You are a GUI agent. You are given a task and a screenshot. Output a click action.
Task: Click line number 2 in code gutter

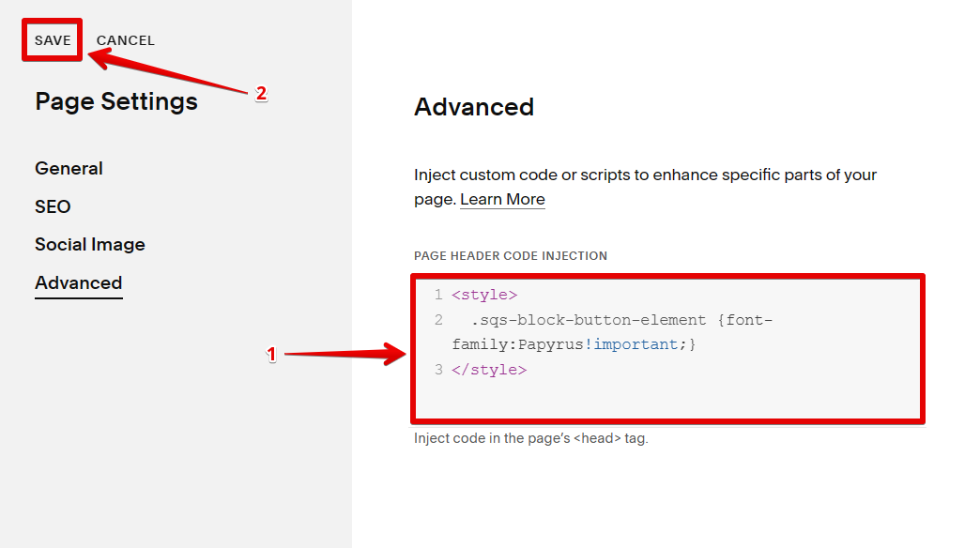coord(437,320)
